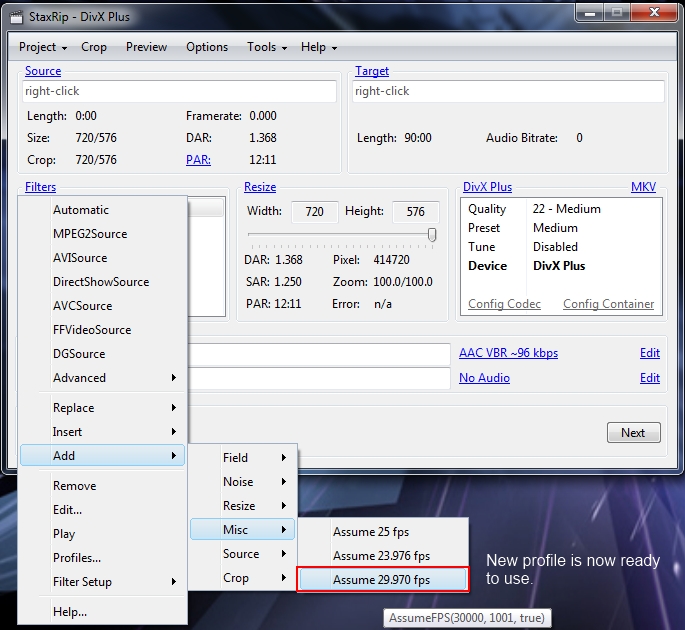Select DirectShowSource filter
Screen dimensions: 685x630
click(103, 282)
